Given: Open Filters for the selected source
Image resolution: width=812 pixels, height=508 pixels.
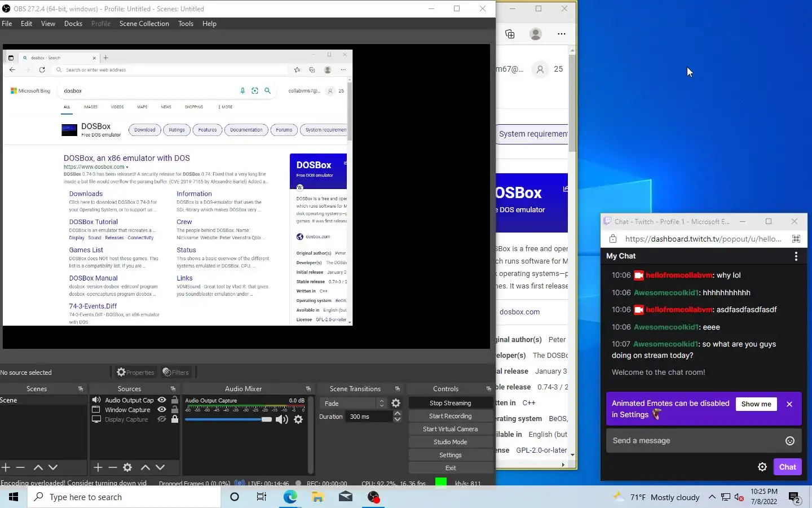Looking at the screenshot, I should 176,373.
